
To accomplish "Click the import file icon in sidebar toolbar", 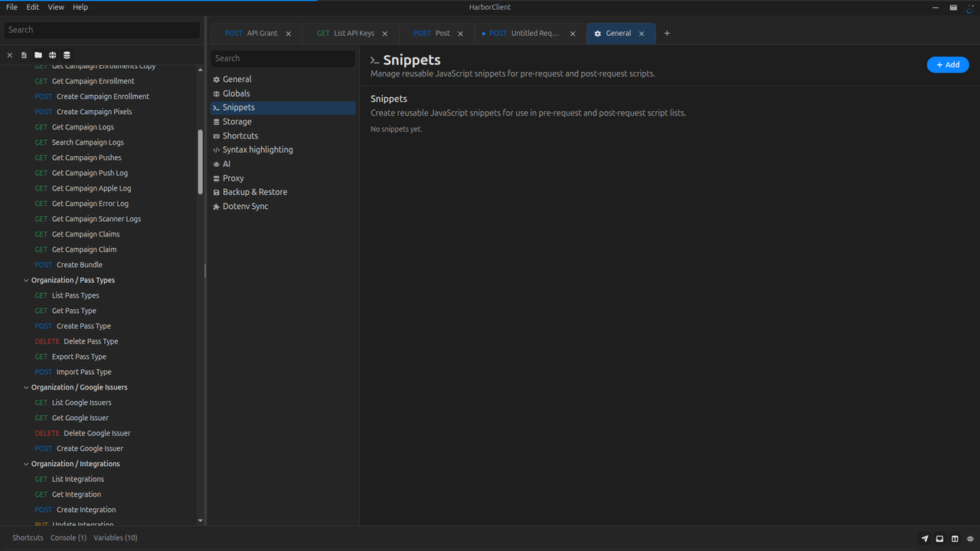I will point(24,55).
